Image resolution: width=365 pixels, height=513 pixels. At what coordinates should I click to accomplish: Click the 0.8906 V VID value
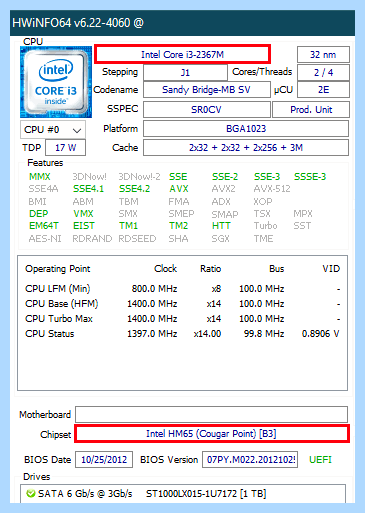[321, 334]
